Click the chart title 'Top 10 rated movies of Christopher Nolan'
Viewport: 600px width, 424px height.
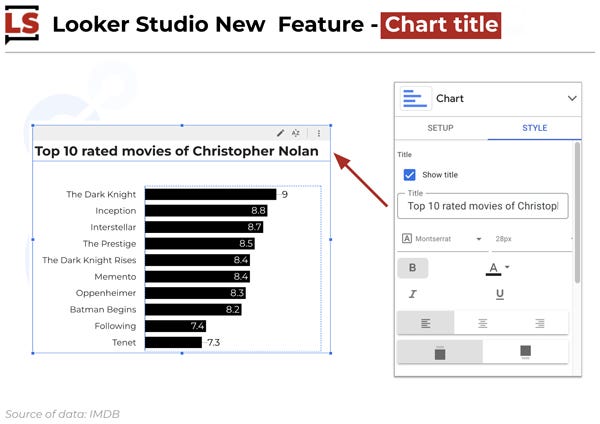pyautogui.click(x=177, y=151)
